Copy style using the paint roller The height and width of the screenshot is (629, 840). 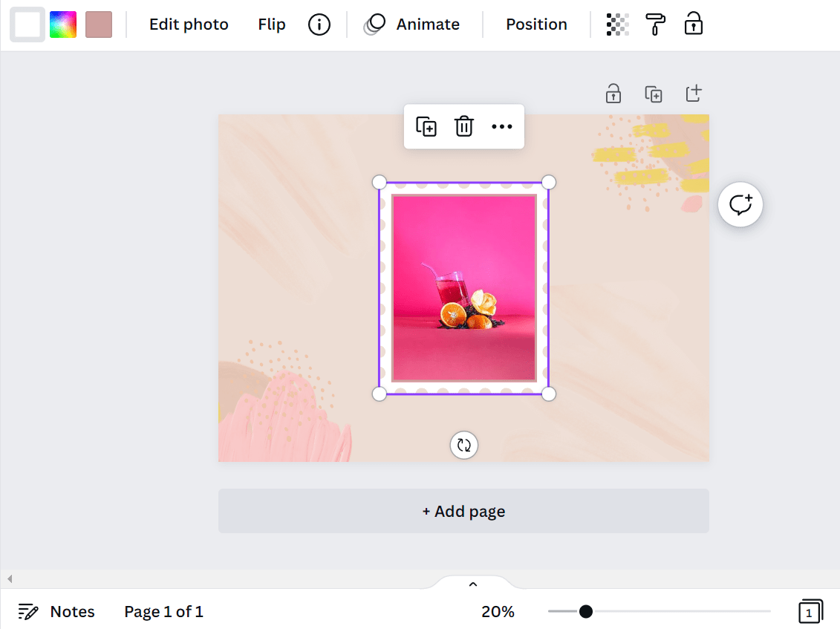(x=654, y=24)
